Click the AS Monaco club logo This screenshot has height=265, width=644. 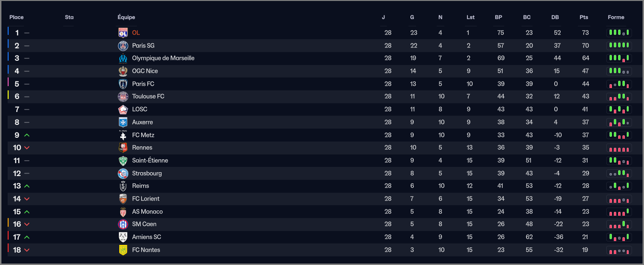pos(123,211)
